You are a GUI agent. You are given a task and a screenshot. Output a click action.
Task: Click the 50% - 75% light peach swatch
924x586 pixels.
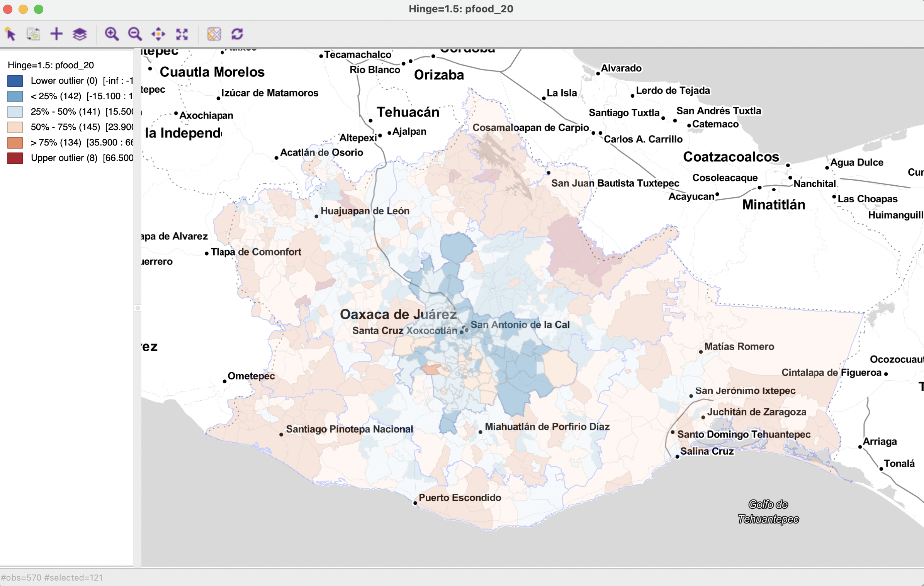click(15, 127)
